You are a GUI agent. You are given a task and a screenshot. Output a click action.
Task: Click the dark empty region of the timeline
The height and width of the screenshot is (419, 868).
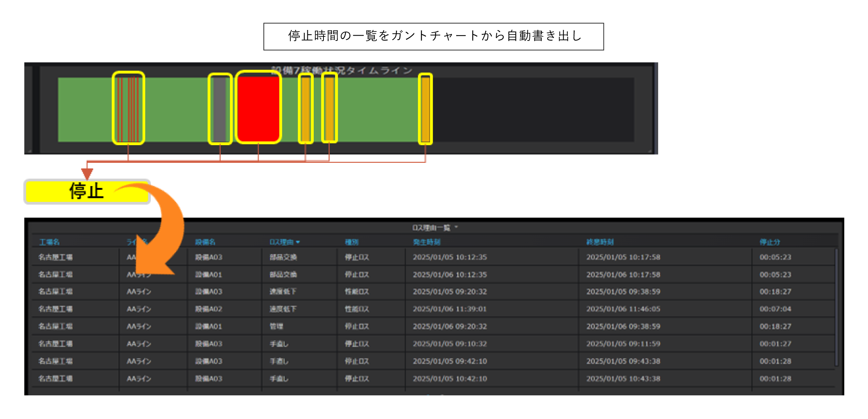pos(533,109)
